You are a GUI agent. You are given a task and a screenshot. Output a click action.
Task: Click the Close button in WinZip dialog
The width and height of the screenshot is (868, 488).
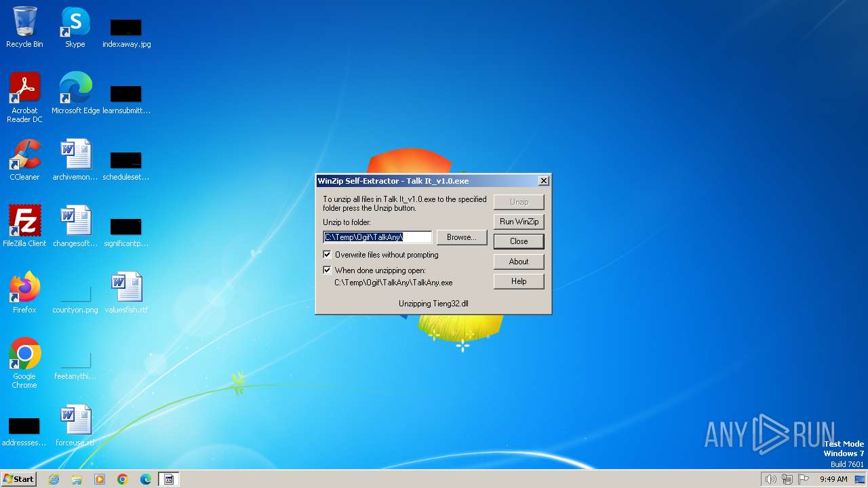519,241
